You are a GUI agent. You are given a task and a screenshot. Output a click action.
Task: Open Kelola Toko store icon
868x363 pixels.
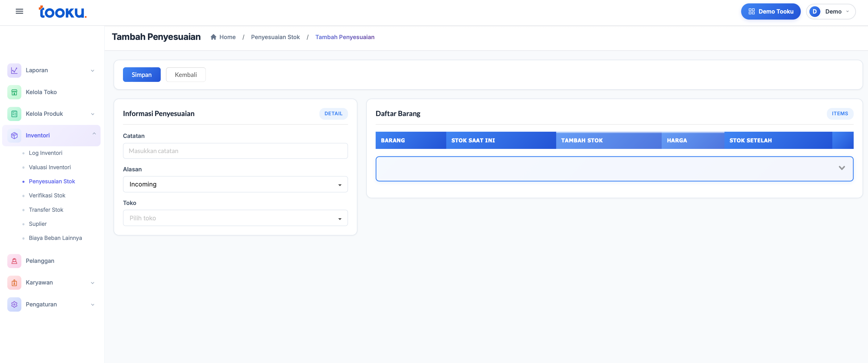[x=14, y=92]
